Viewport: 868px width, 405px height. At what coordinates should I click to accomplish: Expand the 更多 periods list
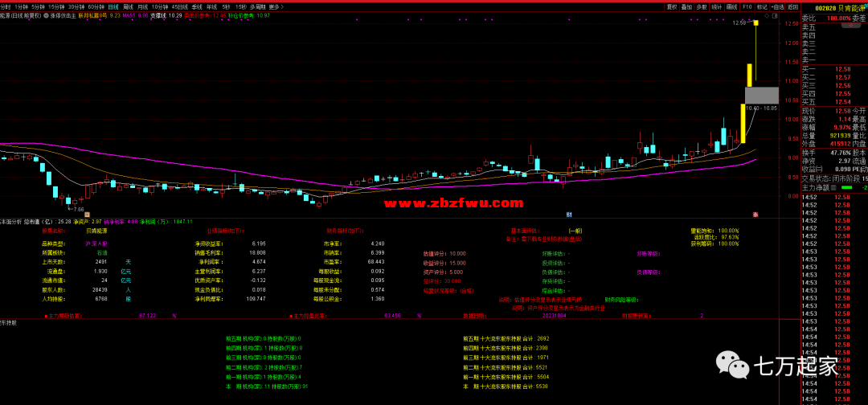click(276, 6)
